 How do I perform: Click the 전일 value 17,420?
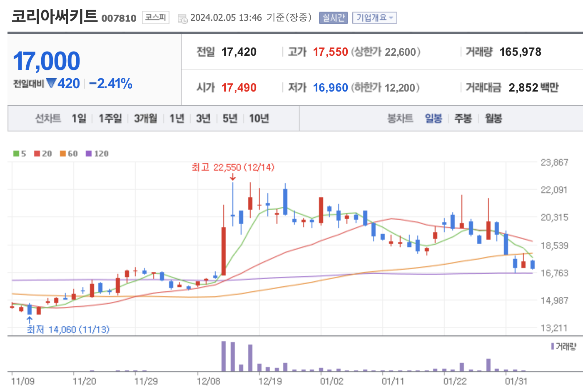[x=239, y=52]
